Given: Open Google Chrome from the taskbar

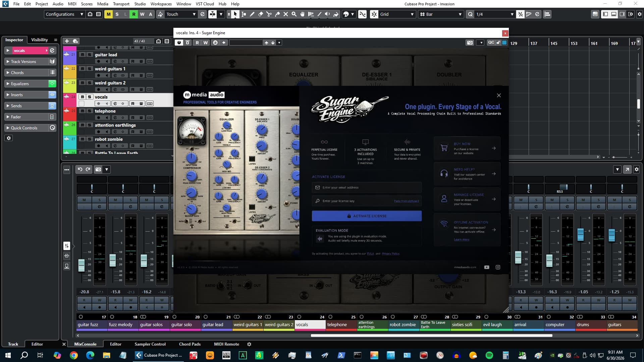Looking at the screenshot, I should point(74,355).
